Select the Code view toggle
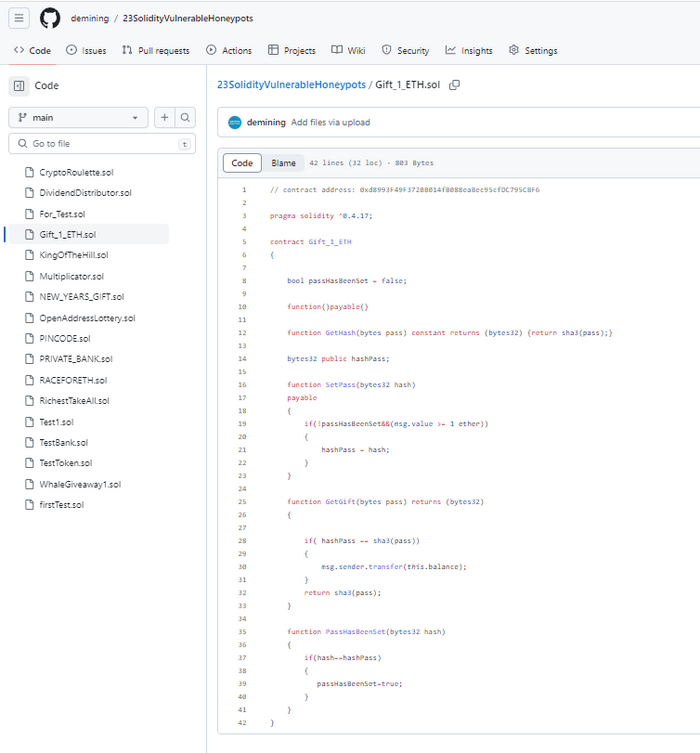The image size is (700, 753). pos(242,163)
